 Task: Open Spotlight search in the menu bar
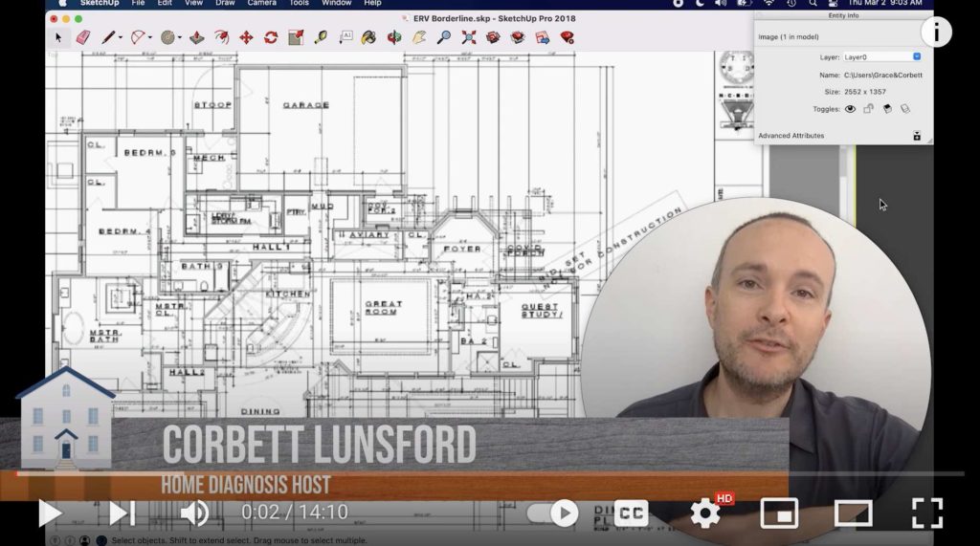click(813, 3)
